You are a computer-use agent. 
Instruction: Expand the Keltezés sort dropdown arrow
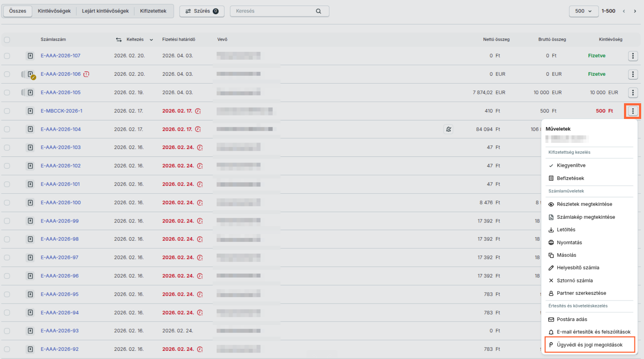151,40
